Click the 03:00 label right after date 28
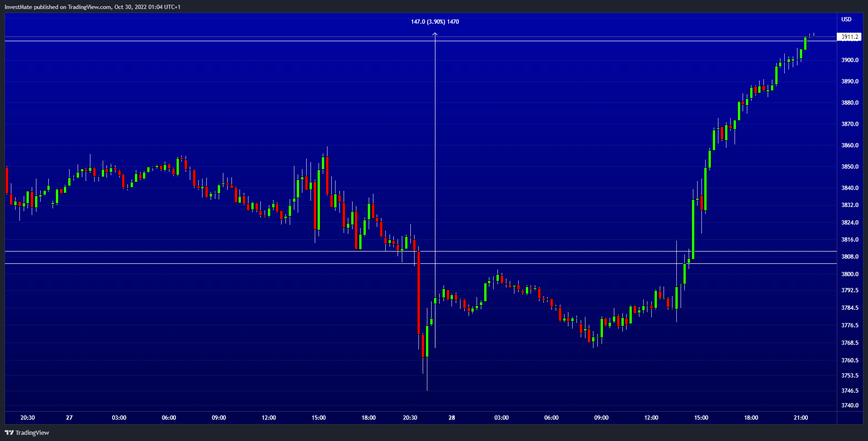This screenshot has width=868, height=441. pos(502,418)
